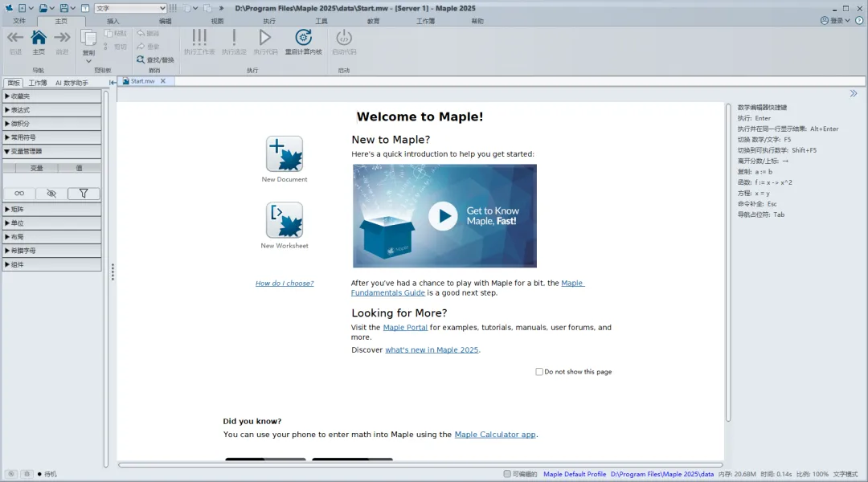Expand the 希腊字母 palette
Image resolution: width=868 pixels, height=482 pixels.
coord(51,251)
